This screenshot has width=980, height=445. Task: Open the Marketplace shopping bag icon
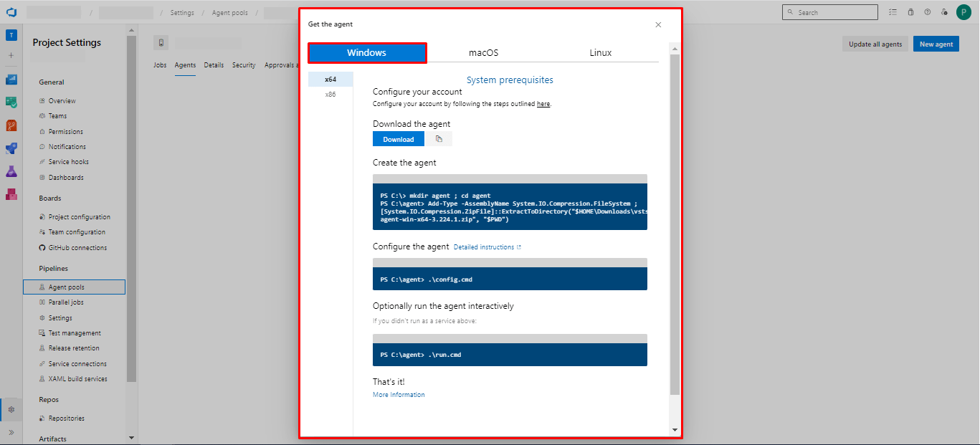(x=910, y=12)
